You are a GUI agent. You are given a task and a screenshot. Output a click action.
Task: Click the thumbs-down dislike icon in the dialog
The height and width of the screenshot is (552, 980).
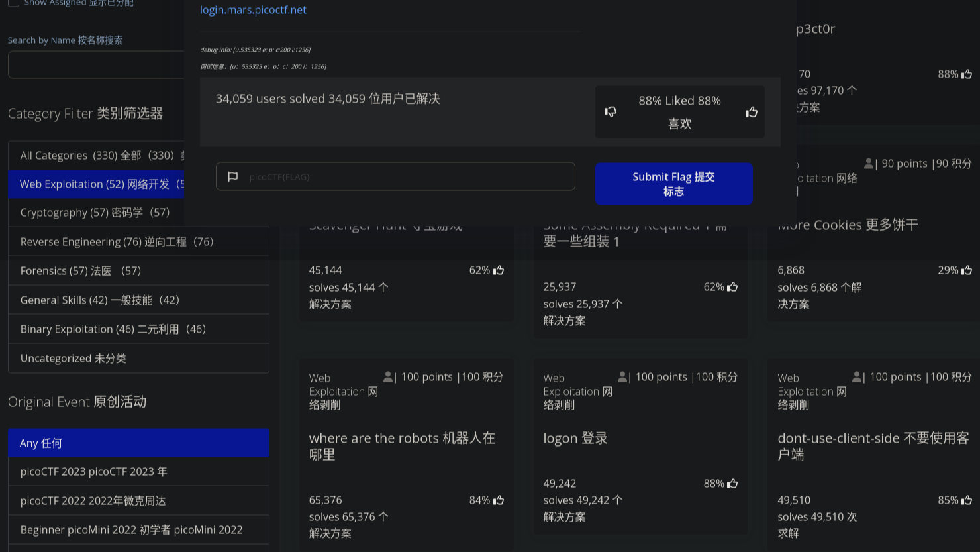click(x=611, y=112)
